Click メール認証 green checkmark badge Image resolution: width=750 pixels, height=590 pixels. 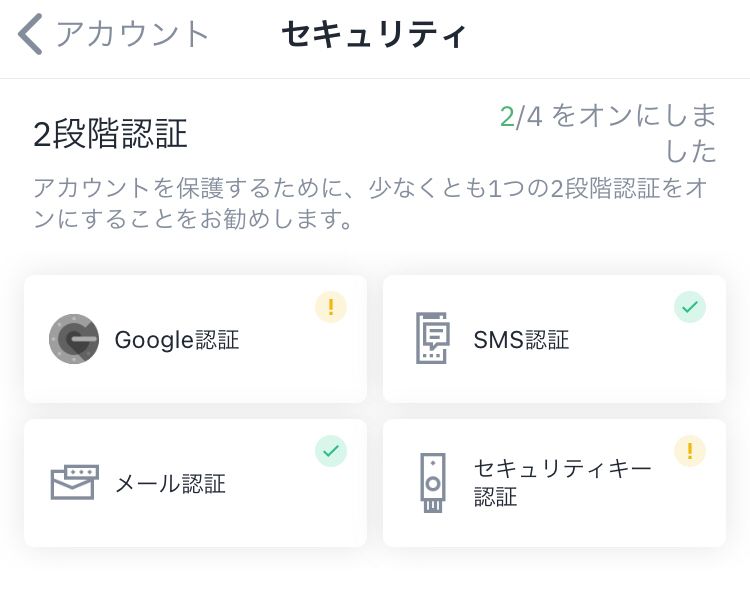[331, 451]
